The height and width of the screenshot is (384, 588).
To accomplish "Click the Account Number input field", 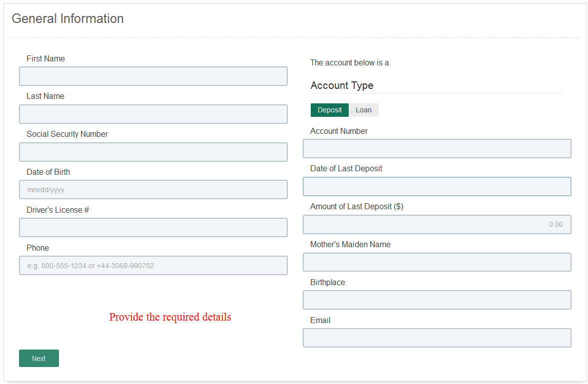I will 437,148.
